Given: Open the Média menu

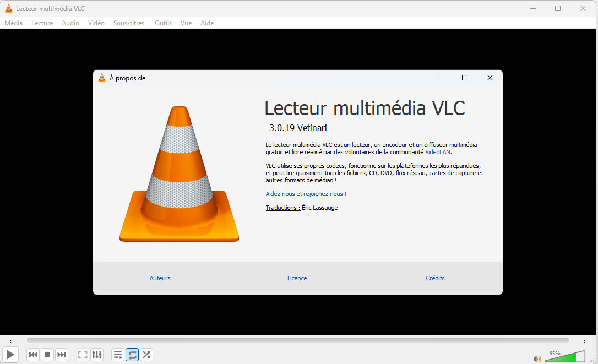Looking at the screenshot, I should click(13, 23).
